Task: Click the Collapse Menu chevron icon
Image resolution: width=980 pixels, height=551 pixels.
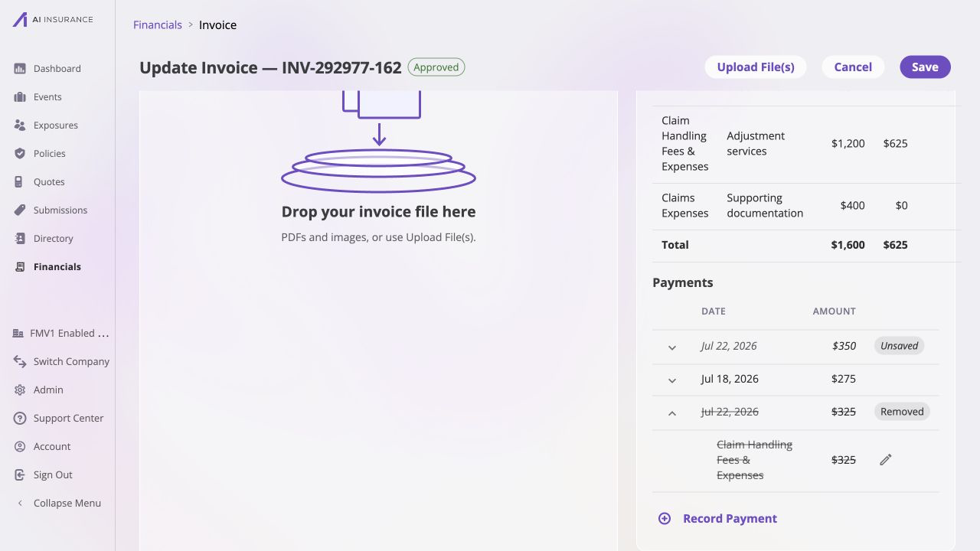Action: pyautogui.click(x=20, y=504)
